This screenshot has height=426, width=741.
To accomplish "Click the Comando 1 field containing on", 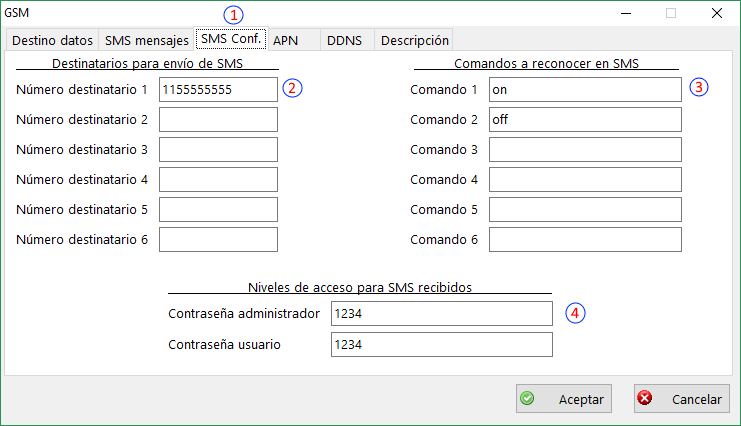I will click(584, 89).
